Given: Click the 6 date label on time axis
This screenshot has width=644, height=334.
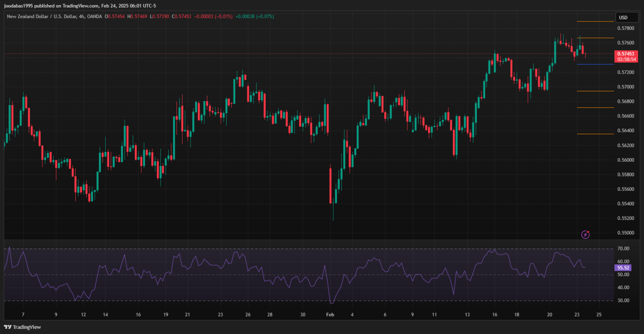Looking at the screenshot, I should point(385,315).
